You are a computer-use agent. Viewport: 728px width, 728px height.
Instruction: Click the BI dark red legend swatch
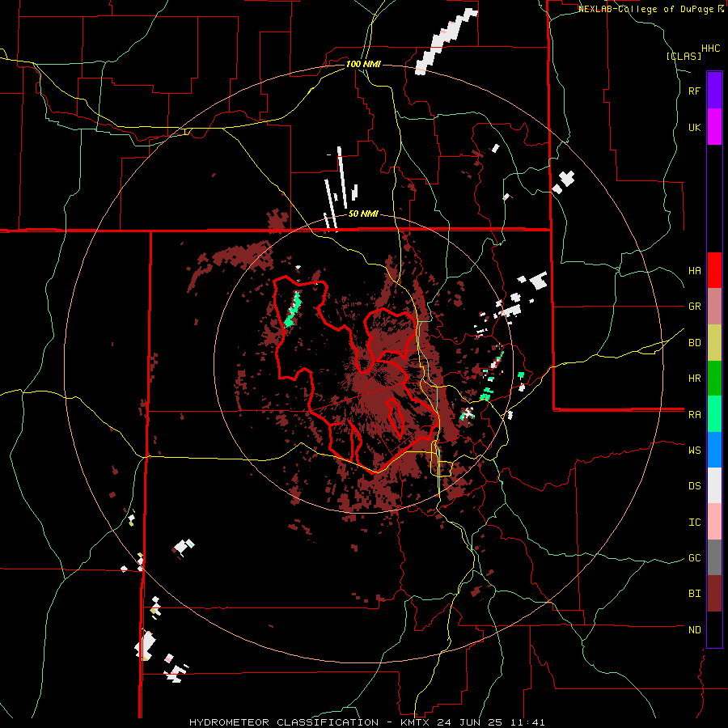(714, 594)
